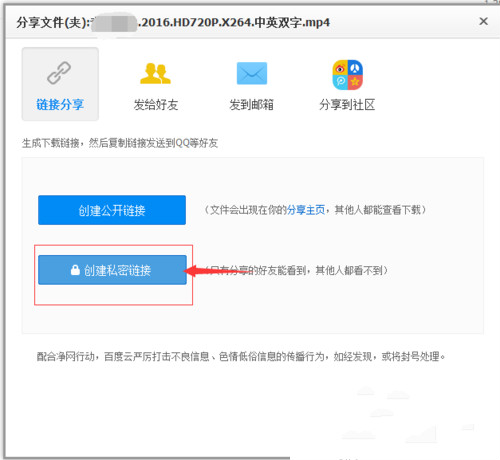This screenshot has width=500, height=460.
Task: Click the Weibo eye quadrant of community icon
Action: 340,68
